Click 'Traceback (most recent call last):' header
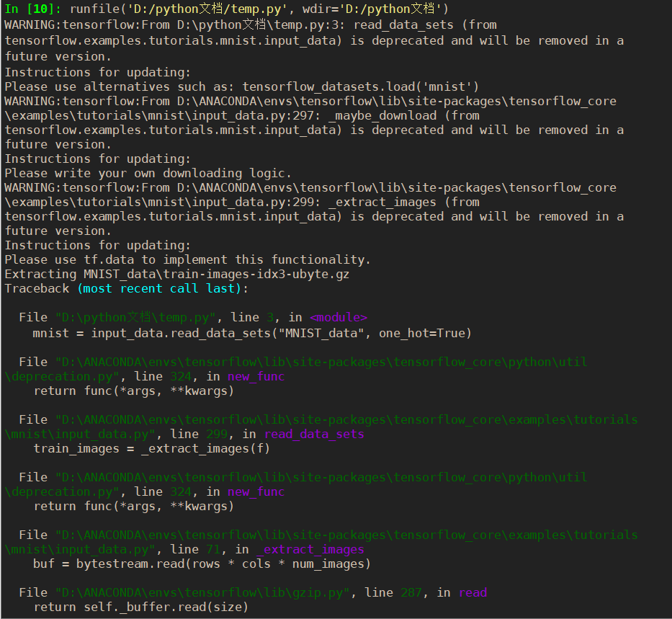The width and height of the screenshot is (672, 619). coord(127,288)
